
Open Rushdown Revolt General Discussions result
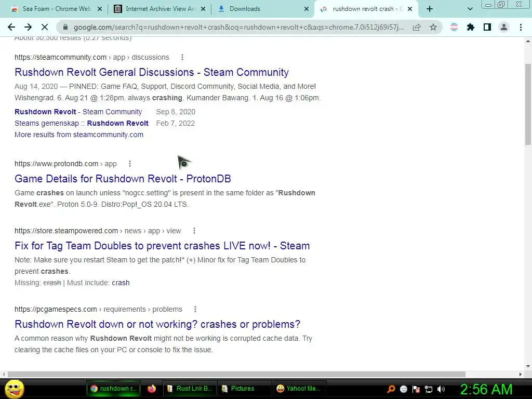tap(152, 72)
